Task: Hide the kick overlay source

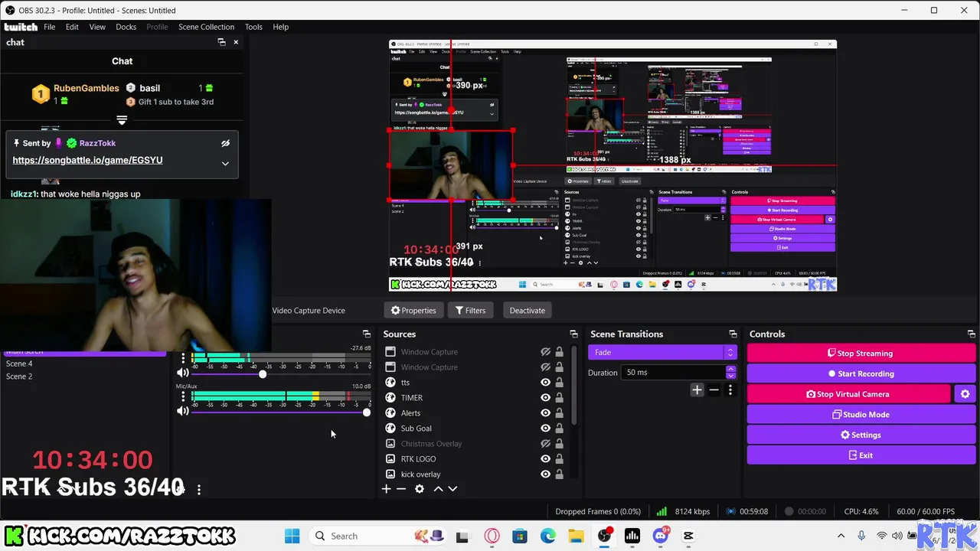Action: 545,474
